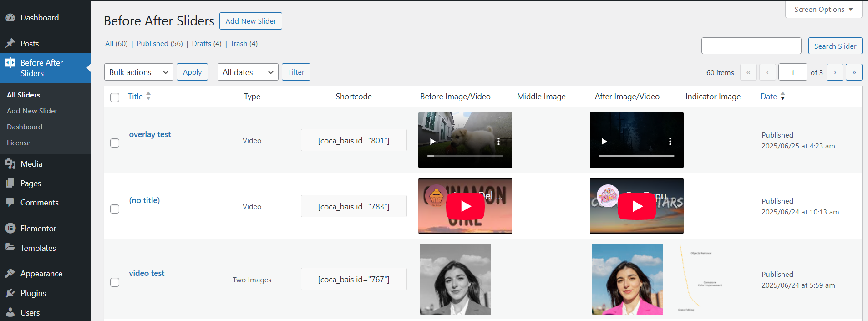
Task: Click the Before After Sliders plugin icon
Action: (10, 63)
